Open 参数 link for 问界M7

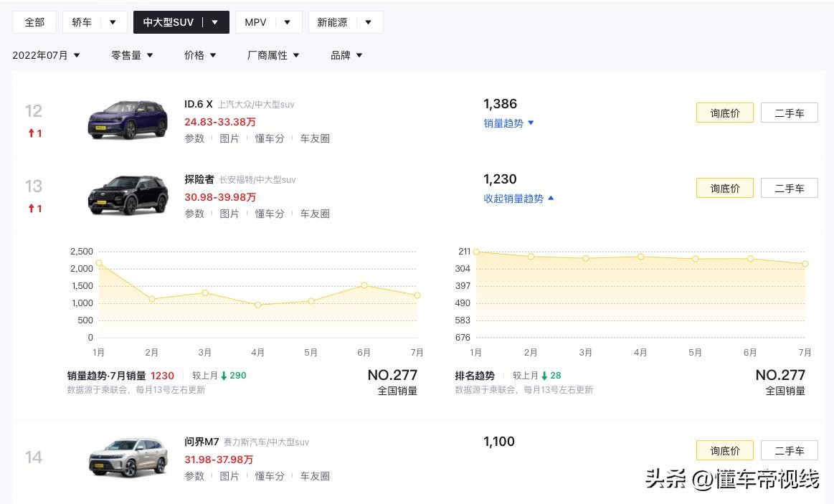pyautogui.click(x=194, y=476)
